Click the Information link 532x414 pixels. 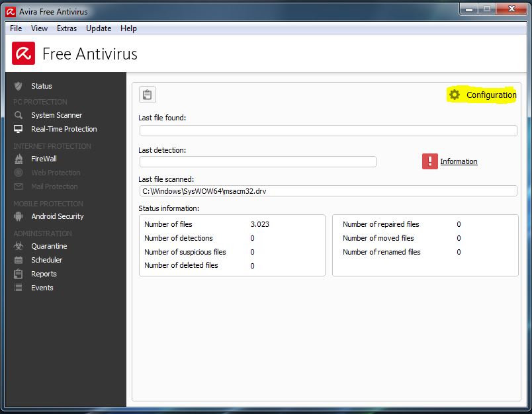click(x=459, y=161)
